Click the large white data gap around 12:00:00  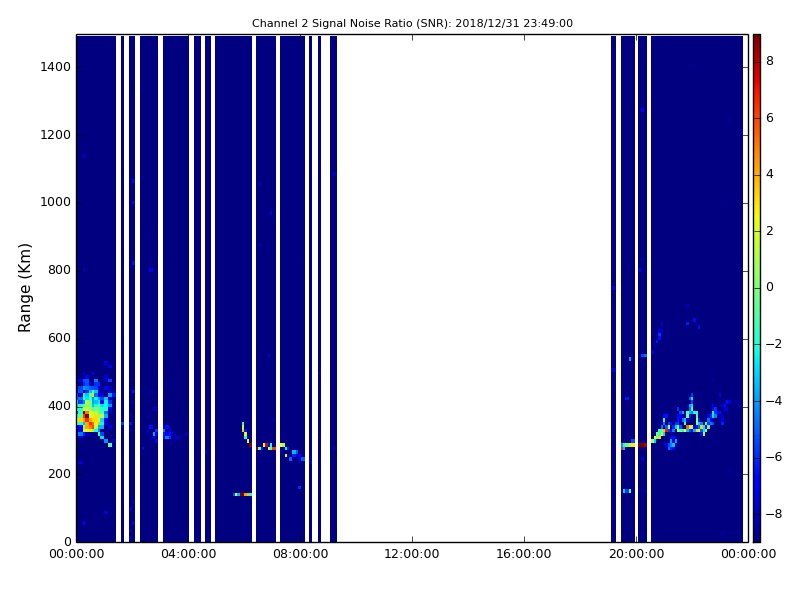pos(473,288)
